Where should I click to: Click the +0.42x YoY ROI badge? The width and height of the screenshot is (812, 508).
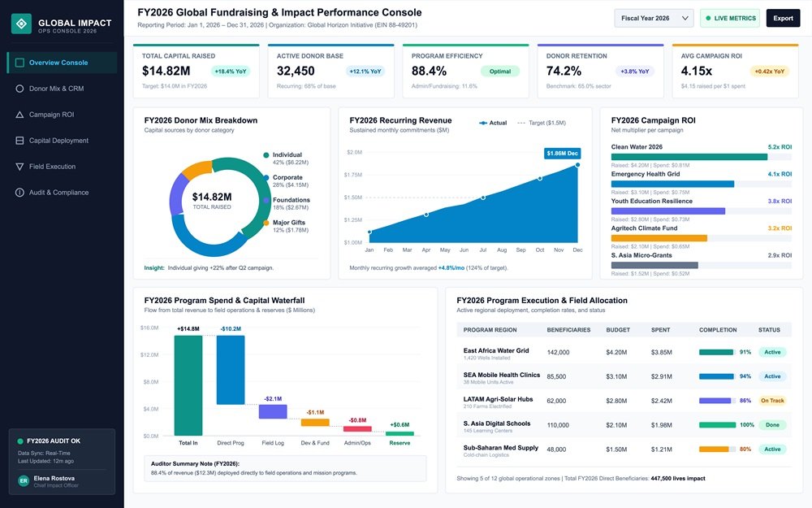pos(770,72)
